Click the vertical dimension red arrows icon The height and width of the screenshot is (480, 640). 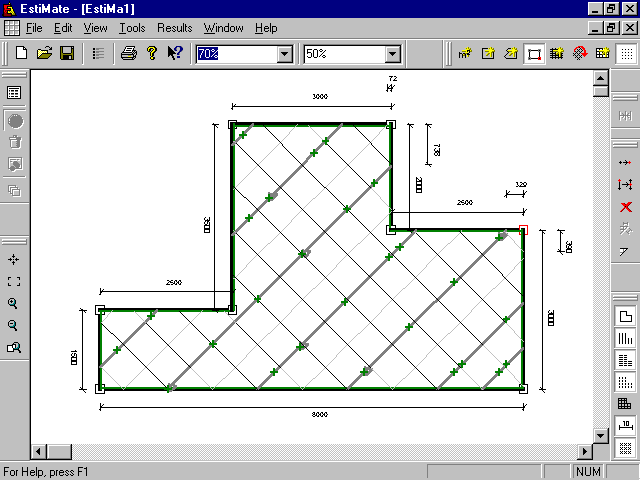point(625,184)
